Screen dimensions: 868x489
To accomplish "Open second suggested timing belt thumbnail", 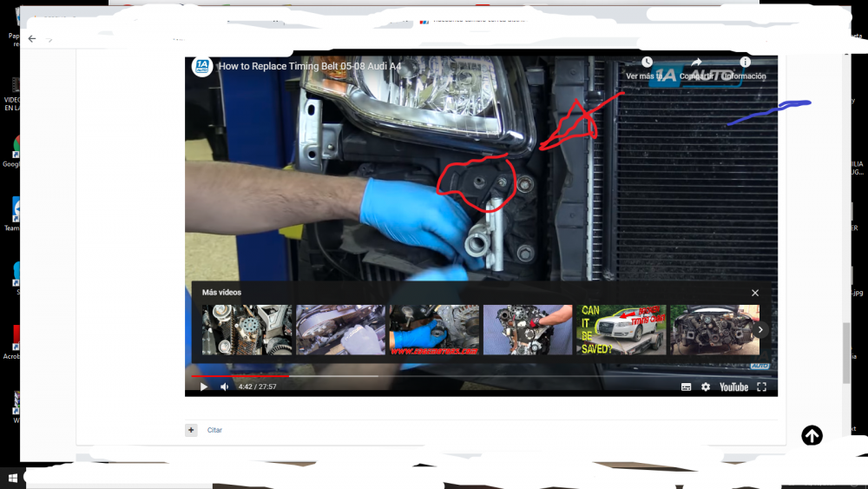I will click(x=340, y=329).
